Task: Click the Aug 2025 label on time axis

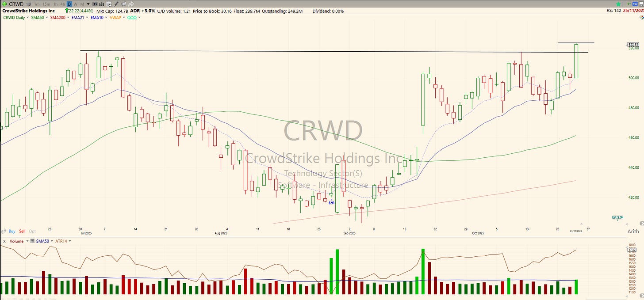Action: (220, 233)
